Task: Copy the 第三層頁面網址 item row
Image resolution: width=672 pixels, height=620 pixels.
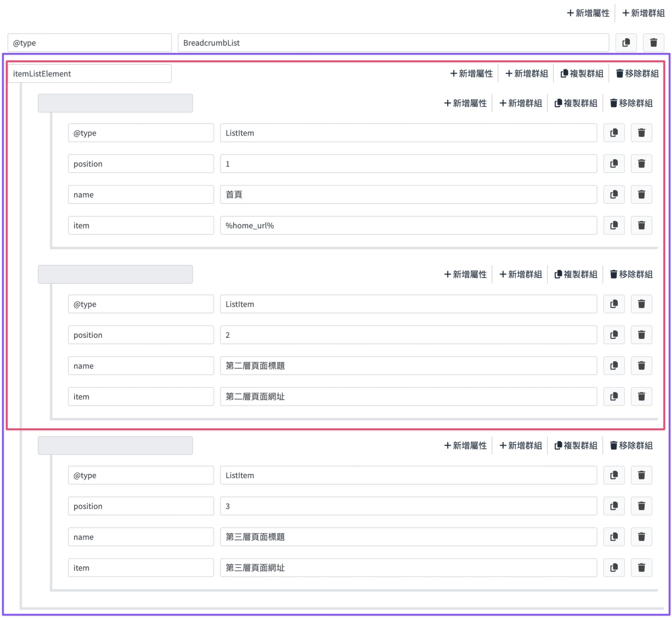Action: tap(614, 568)
